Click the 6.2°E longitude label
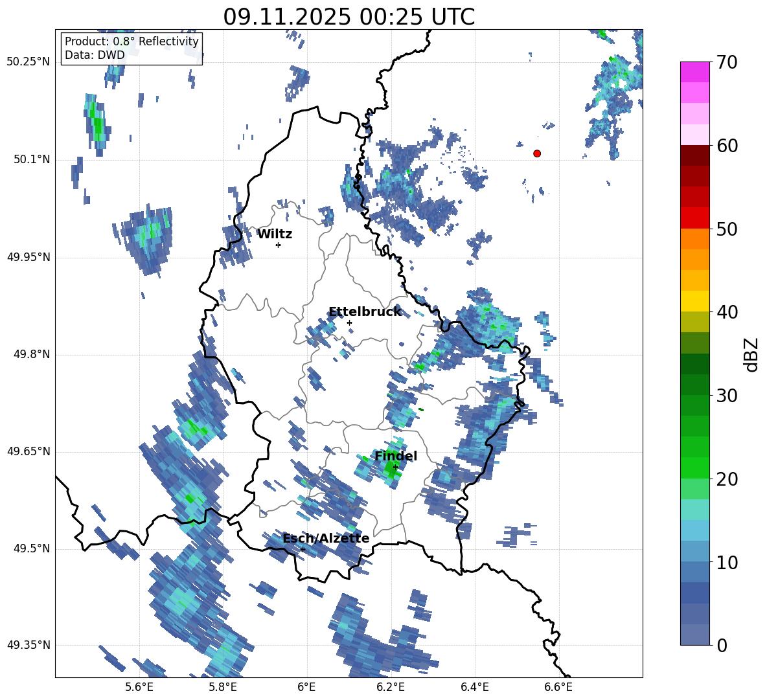767x700 pixels. pos(391,687)
